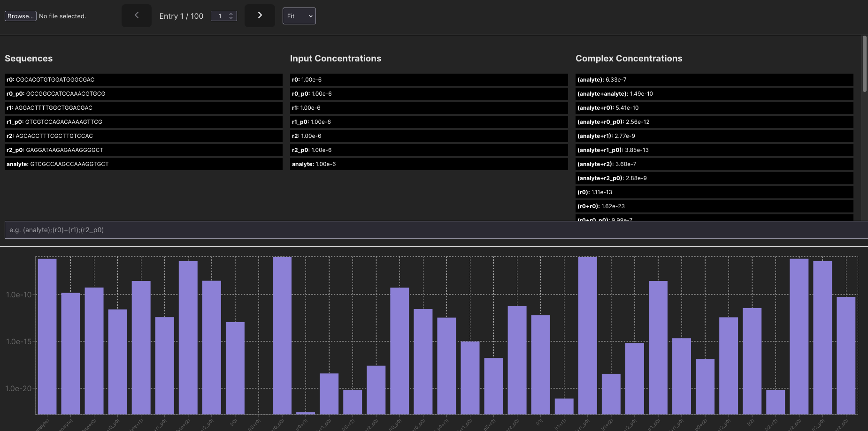868x431 pixels.
Task: Focus the entry number input box
Action: [224, 16]
